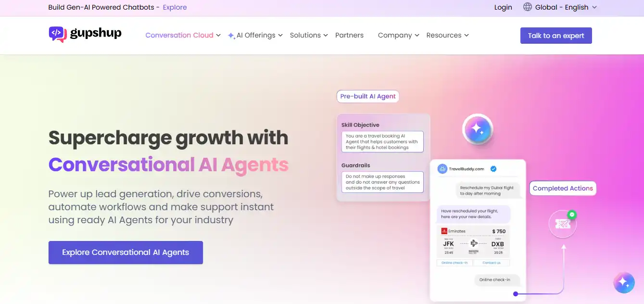Click the Emirates airline logo

point(444,231)
